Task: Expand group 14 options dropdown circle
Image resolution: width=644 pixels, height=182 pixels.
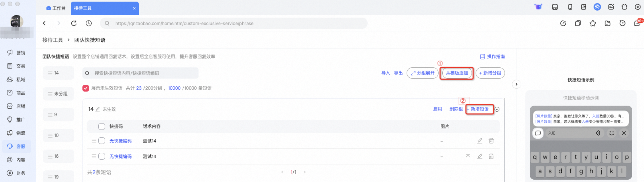Action: tap(497, 109)
